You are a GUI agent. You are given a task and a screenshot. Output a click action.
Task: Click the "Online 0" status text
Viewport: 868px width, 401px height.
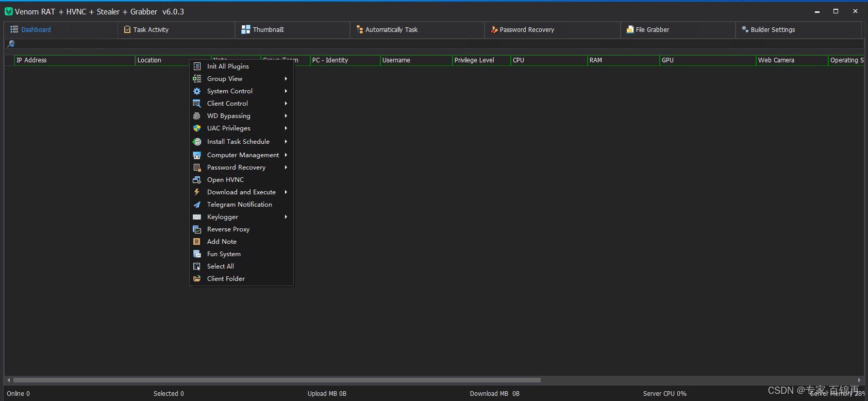(19, 394)
